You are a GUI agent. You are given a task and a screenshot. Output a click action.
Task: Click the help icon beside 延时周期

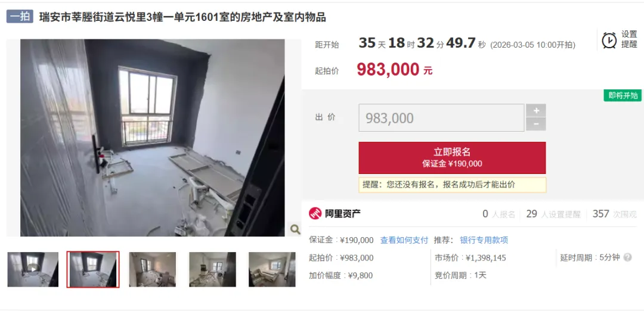[x=627, y=257]
